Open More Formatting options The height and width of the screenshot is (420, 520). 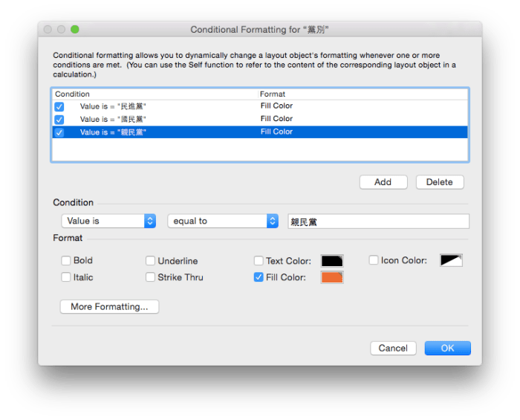coord(109,306)
